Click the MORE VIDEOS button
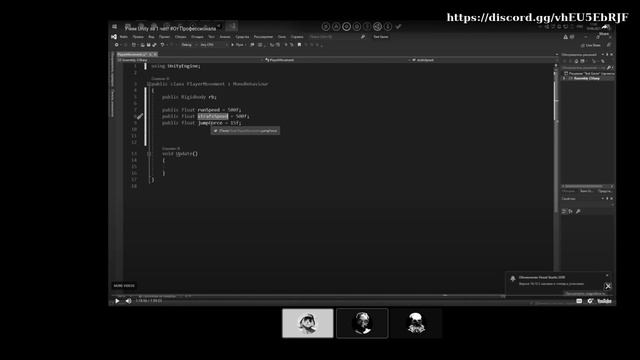 124,286
